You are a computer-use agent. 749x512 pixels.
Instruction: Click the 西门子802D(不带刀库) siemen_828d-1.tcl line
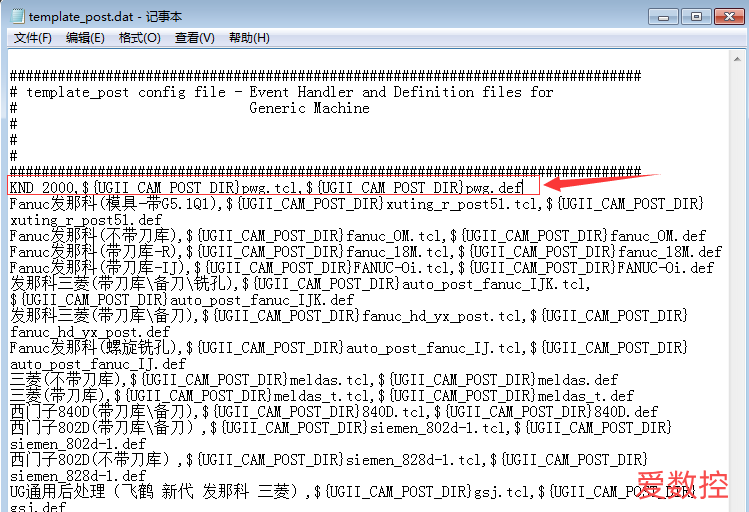[x=329, y=459]
